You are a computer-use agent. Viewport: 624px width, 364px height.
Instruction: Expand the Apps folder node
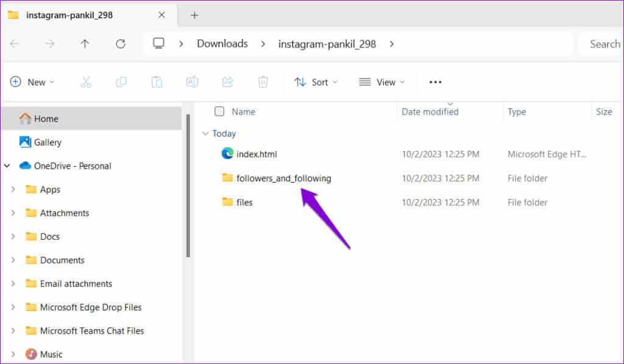click(x=13, y=189)
